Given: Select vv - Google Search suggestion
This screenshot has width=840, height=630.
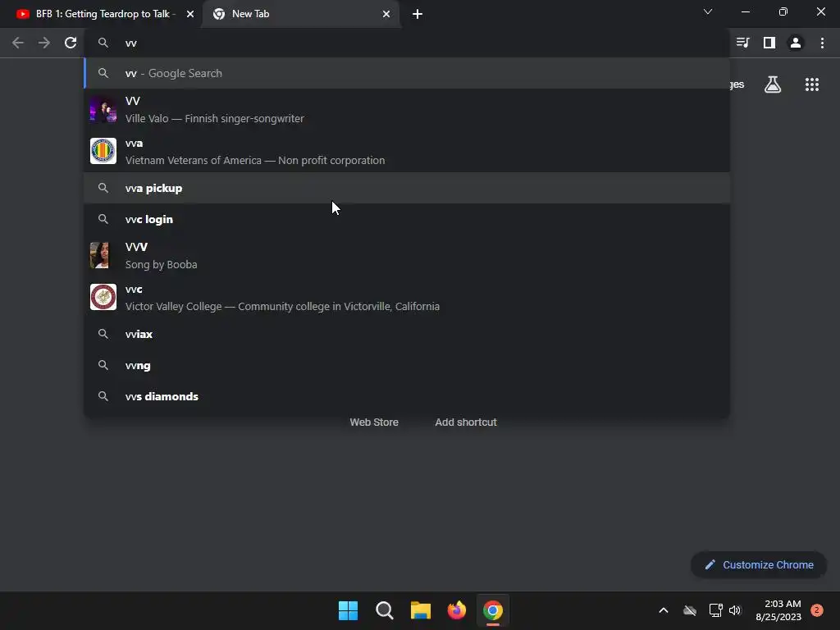Looking at the screenshot, I should pos(407,73).
